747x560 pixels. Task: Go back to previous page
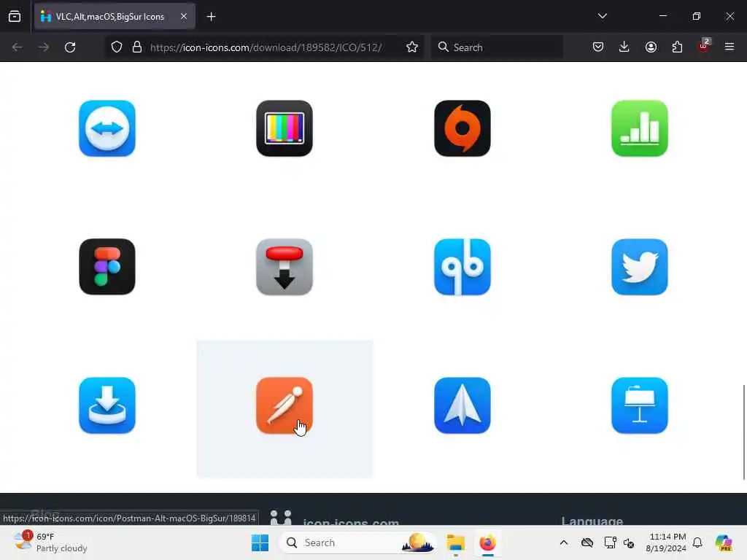18,47
